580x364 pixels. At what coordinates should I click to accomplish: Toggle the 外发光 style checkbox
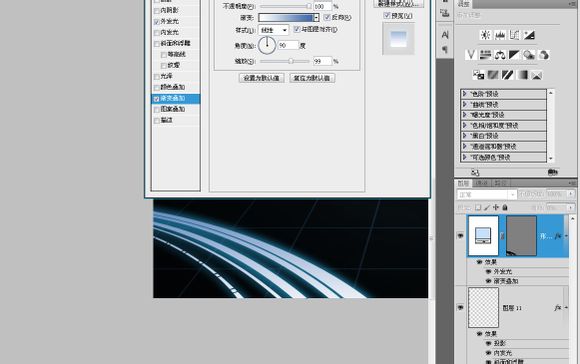[x=156, y=22]
